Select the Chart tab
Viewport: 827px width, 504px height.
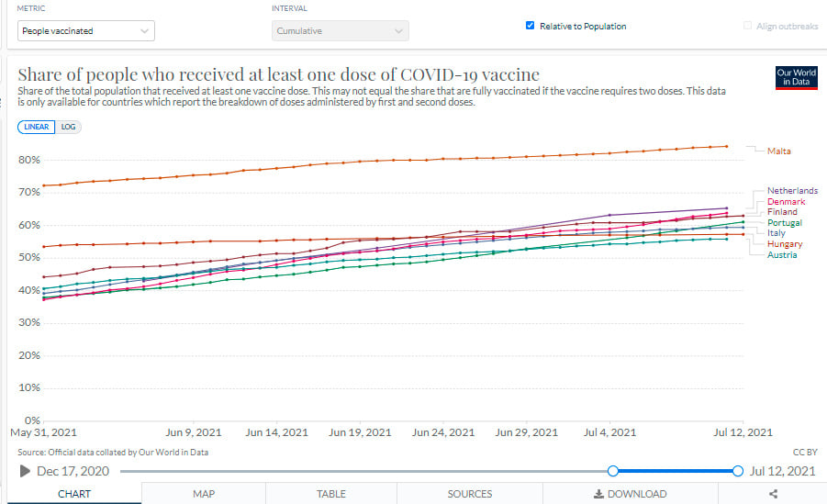click(74, 494)
